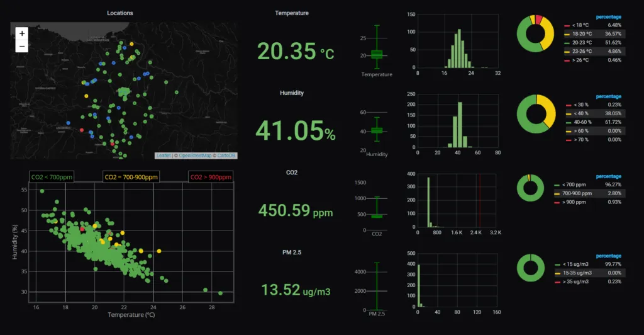Click the temperature donut chart
Image resolution: width=644 pixels, height=335 pixels.
pyautogui.click(x=535, y=34)
